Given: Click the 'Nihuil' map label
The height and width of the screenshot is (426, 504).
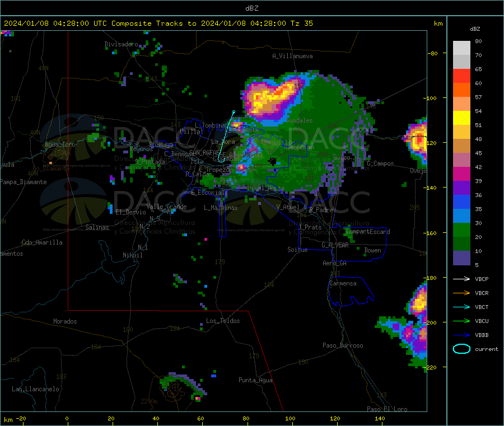Looking at the screenshot, I should (x=132, y=255).
